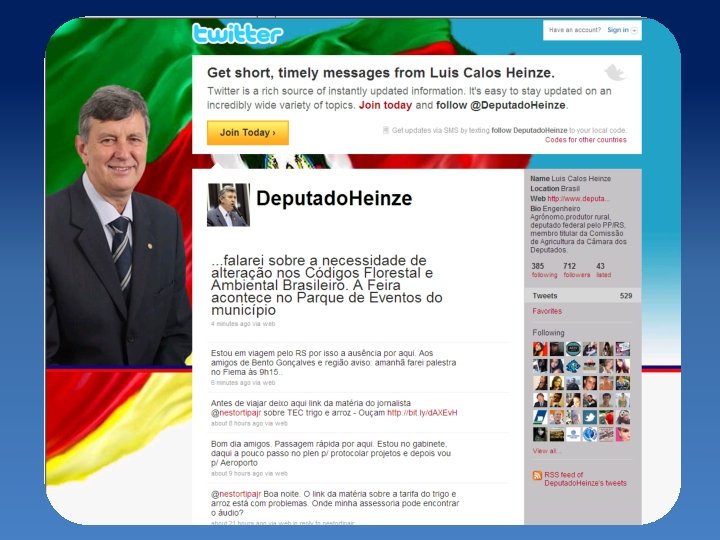This screenshot has width=720, height=540.
Task: Click the red-background woman avatar in Following
Action: [540, 349]
